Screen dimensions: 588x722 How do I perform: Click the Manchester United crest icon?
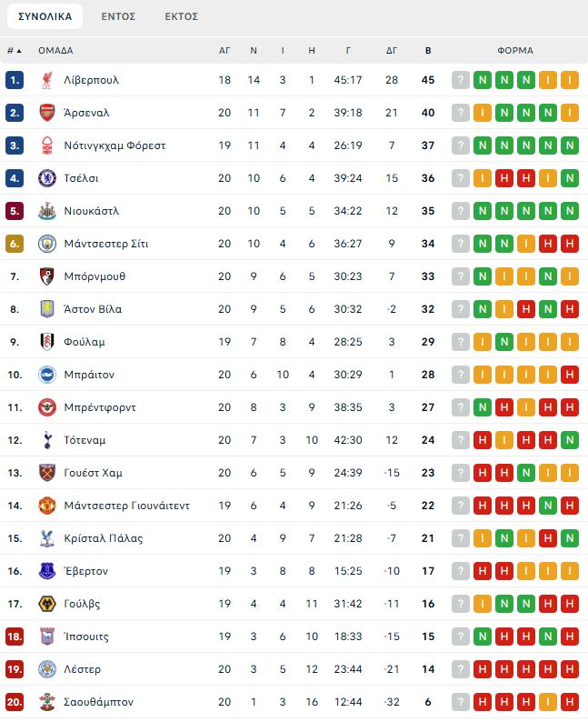(47, 506)
